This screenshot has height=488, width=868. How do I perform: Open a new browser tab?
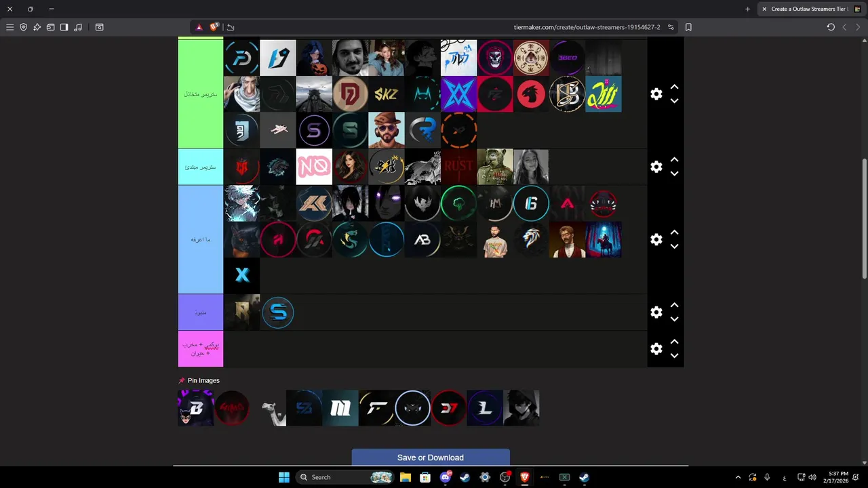tap(748, 9)
